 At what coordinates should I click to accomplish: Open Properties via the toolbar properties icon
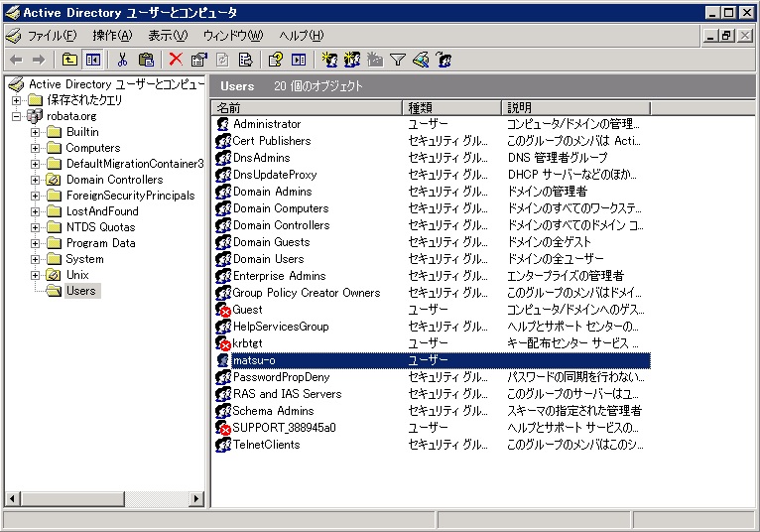(x=198, y=61)
